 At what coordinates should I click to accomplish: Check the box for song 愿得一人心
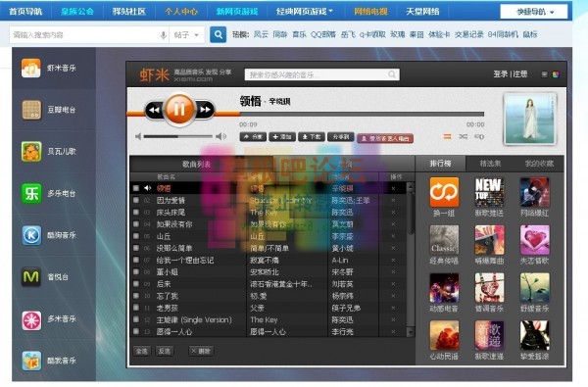136,331
